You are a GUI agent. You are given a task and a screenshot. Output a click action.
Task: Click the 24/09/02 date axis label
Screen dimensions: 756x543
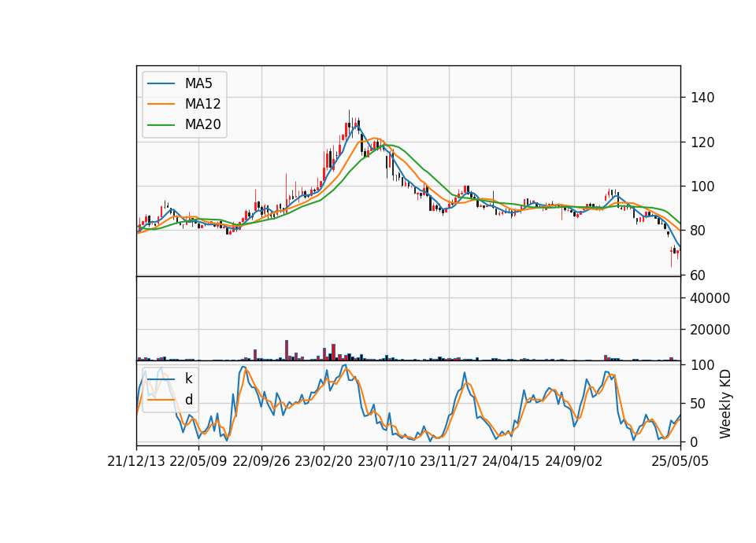point(574,461)
